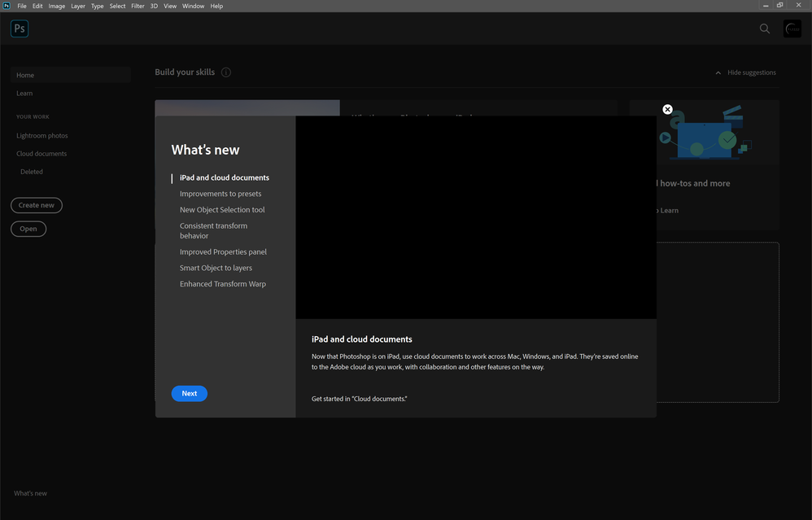Viewport: 812px width, 520px height.
Task: Open Lightroom photos in sidebar
Action: tap(42, 136)
